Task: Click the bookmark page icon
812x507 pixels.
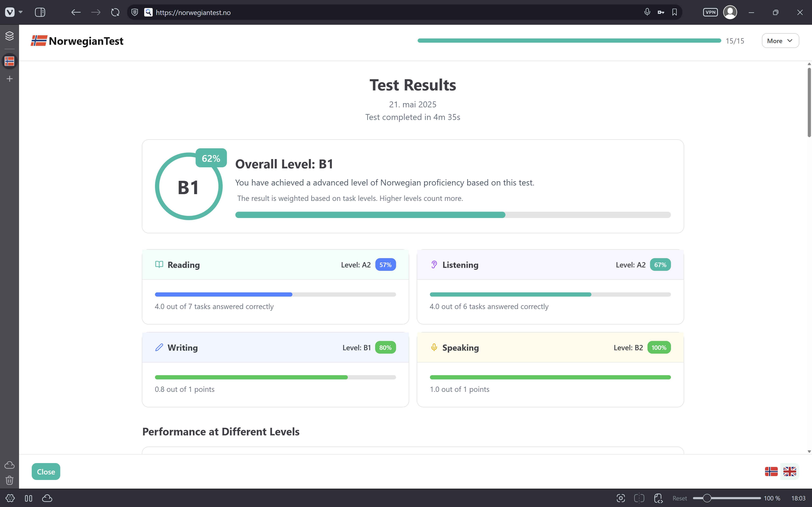Action: click(x=674, y=12)
